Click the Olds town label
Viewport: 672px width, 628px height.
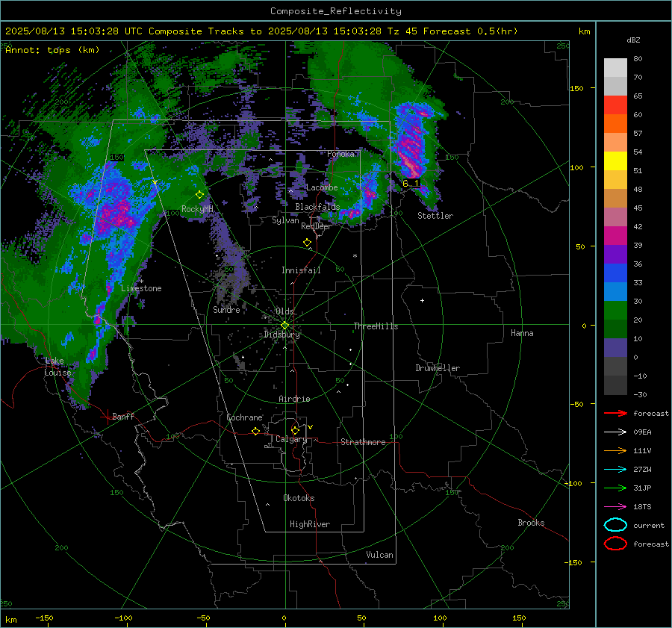[284, 311]
